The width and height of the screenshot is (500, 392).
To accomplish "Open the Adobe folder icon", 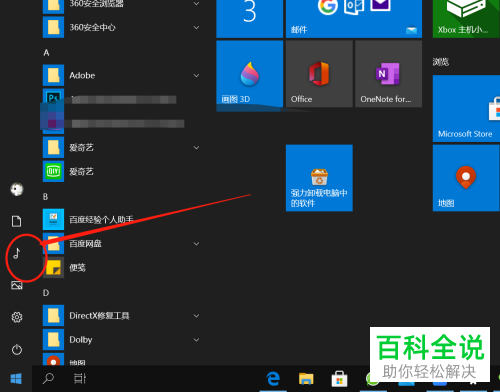I will click(53, 75).
